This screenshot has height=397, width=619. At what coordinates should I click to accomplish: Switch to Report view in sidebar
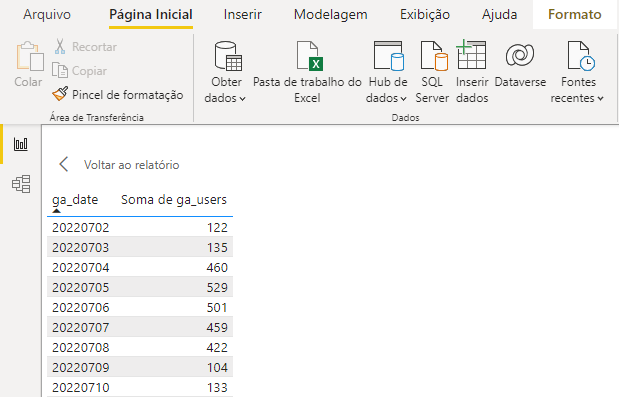click(21, 144)
